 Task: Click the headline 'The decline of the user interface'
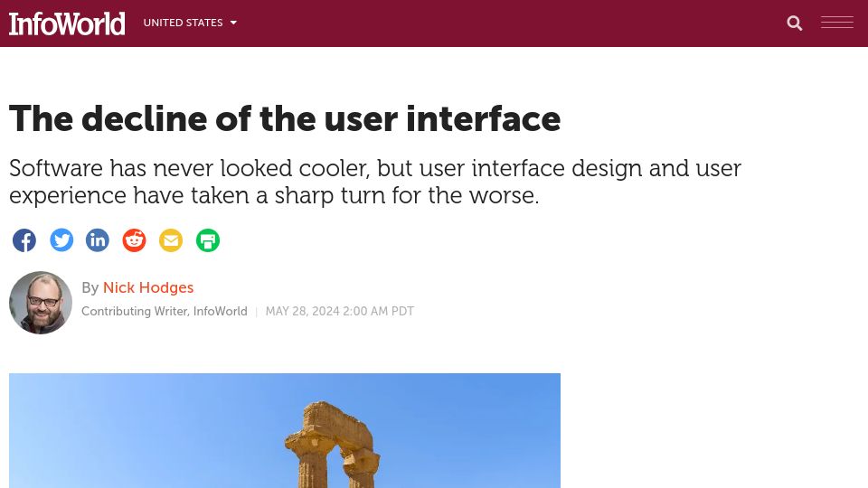pyautogui.click(x=285, y=118)
